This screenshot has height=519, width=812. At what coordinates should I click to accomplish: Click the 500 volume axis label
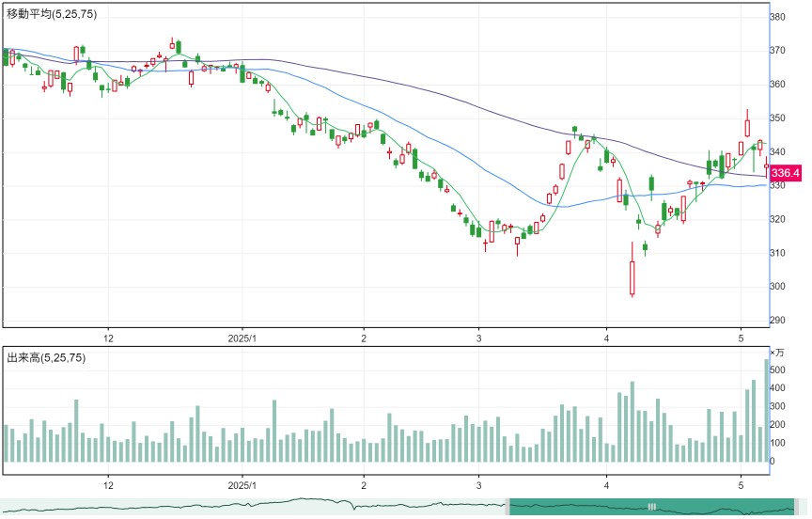click(778, 370)
